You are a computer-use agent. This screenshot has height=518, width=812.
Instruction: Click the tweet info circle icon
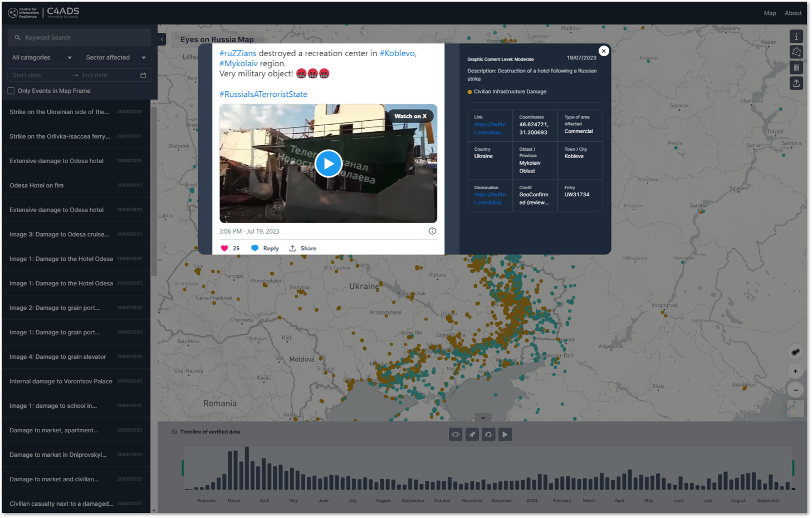click(x=432, y=231)
